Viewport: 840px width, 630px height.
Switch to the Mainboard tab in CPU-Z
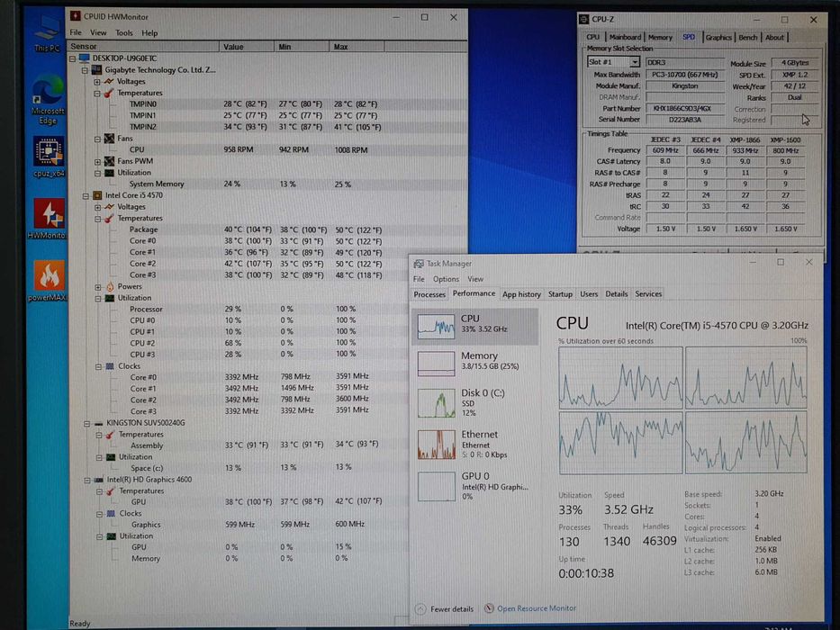pyautogui.click(x=625, y=37)
